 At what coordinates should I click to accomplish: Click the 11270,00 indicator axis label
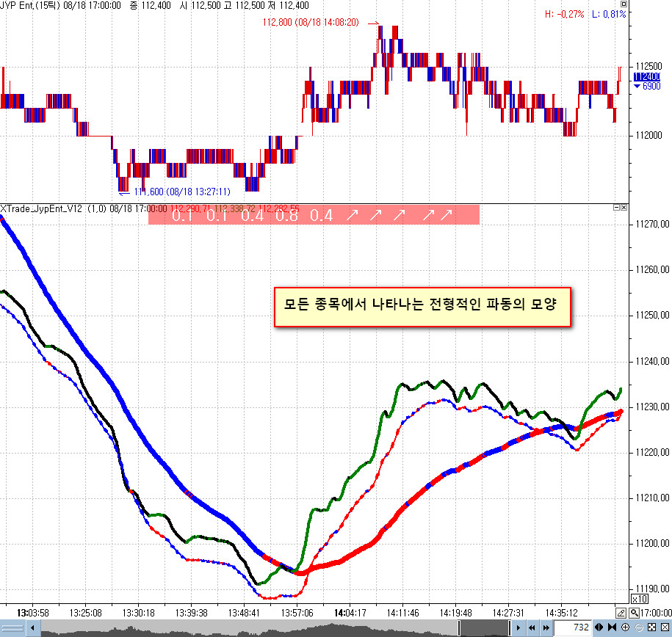(x=652, y=224)
